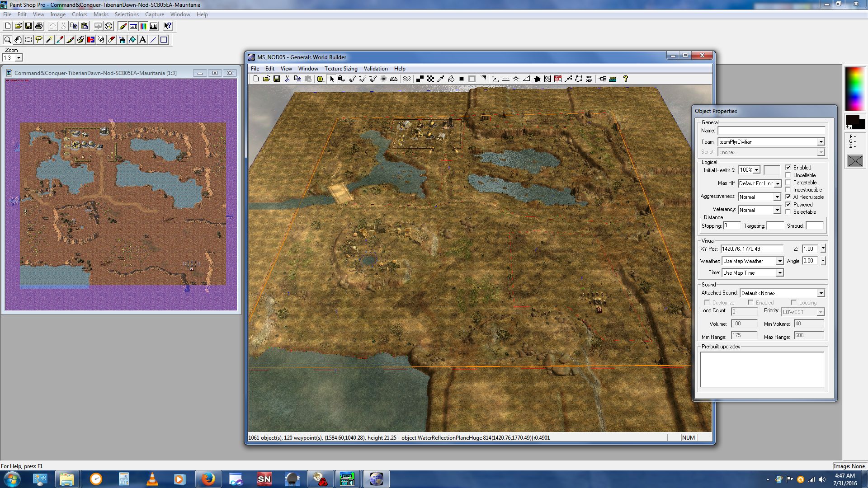Check the Looping sound checkbox
Image resolution: width=868 pixels, height=488 pixels.
pyautogui.click(x=793, y=302)
